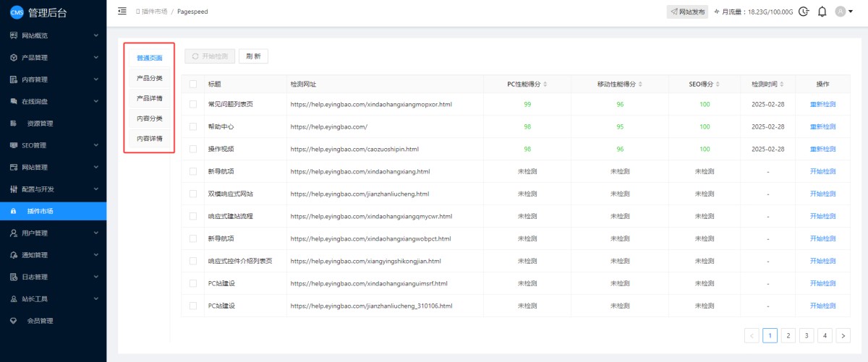Click the 刷新 button

click(253, 56)
